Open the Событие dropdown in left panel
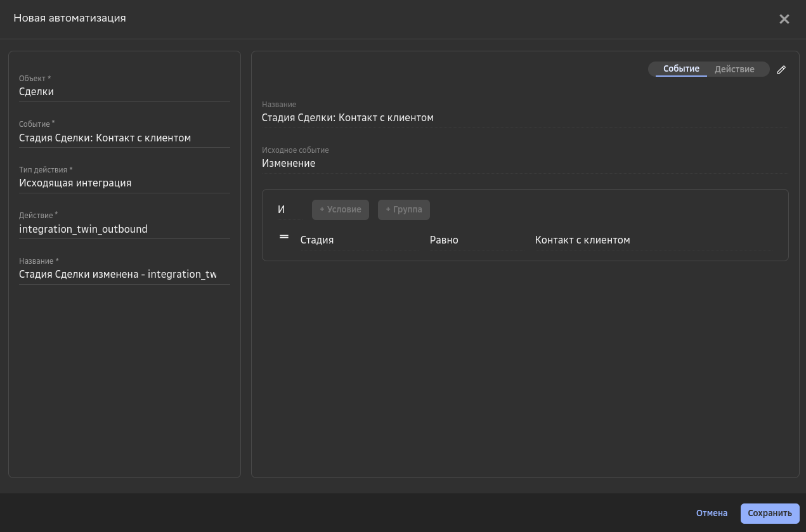Image resolution: width=806 pixels, height=532 pixels. click(124, 138)
